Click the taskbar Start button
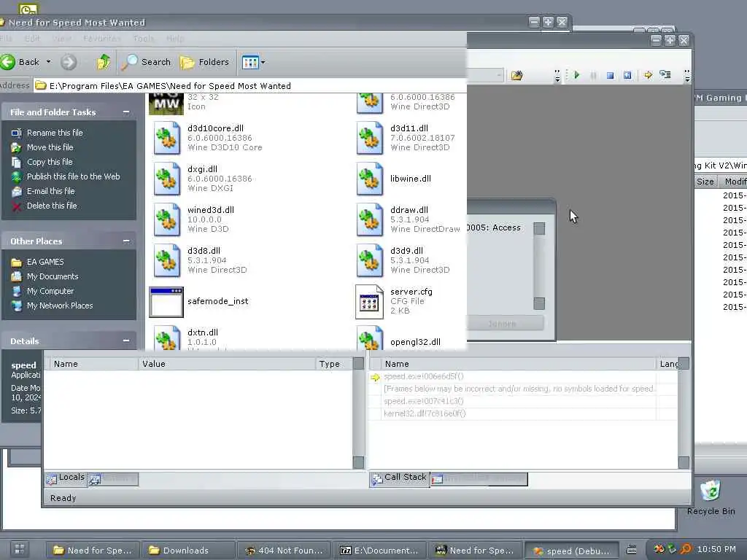This screenshot has width=747, height=560. (20, 549)
